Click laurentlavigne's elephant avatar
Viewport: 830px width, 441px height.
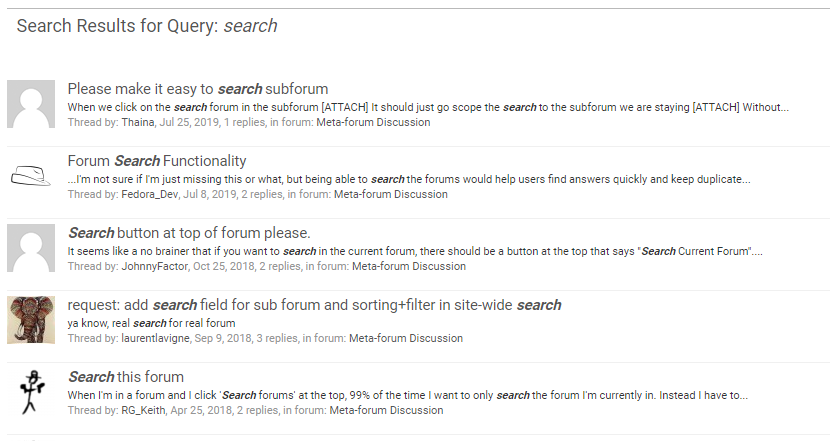[31, 320]
